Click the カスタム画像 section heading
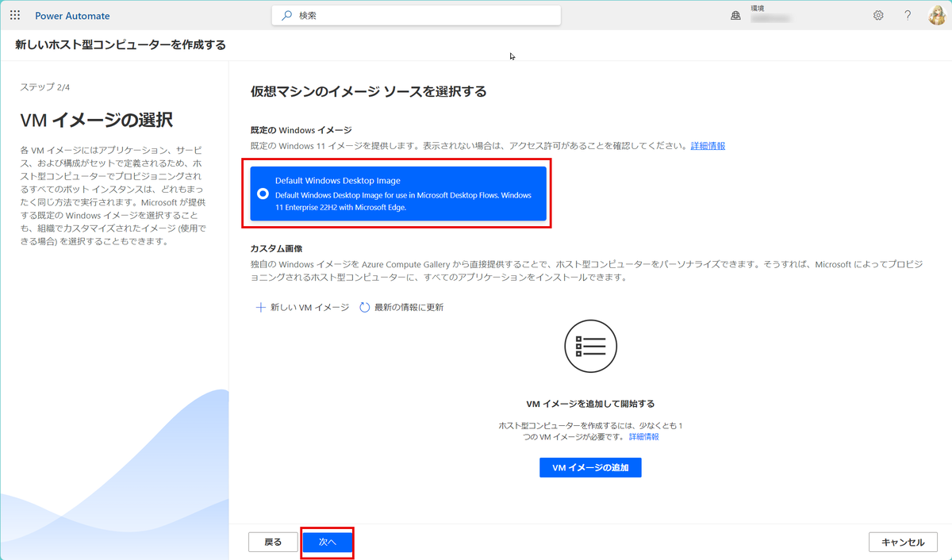 277,248
